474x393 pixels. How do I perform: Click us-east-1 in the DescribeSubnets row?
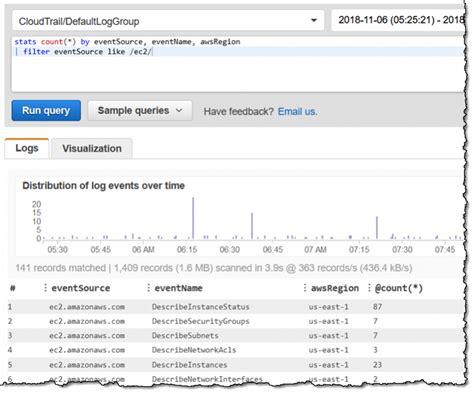point(328,336)
